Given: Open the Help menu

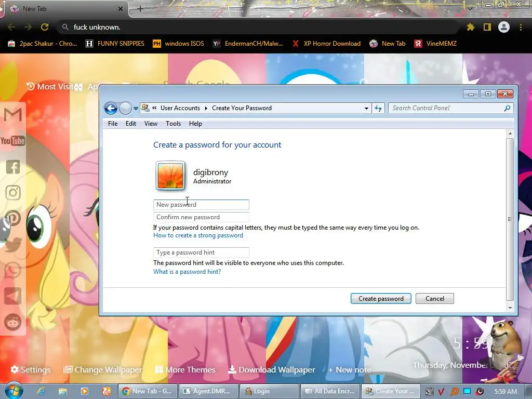Looking at the screenshot, I should tap(195, 124).
